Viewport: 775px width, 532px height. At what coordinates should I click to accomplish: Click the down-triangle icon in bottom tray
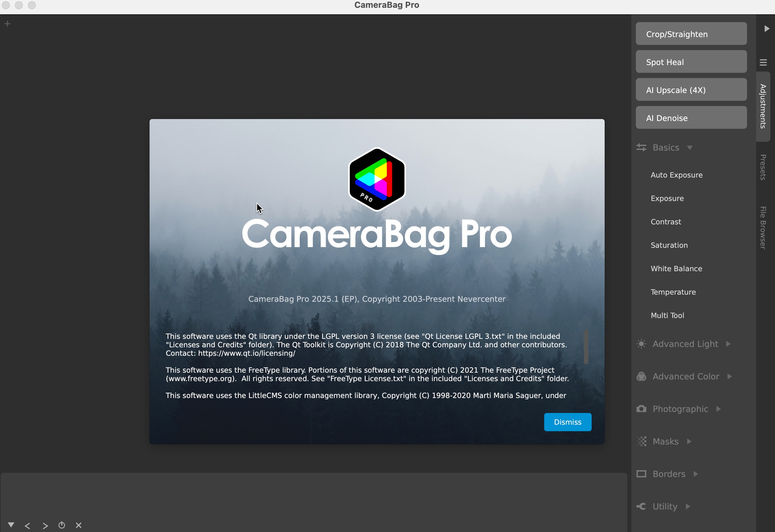(x=11, y=525)
